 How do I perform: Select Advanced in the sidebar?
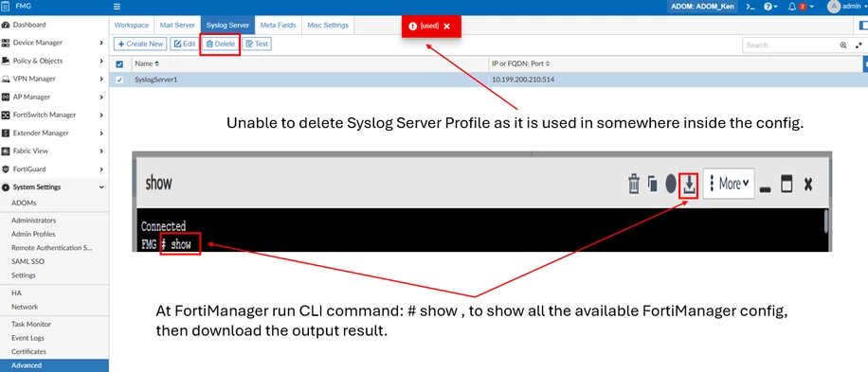pyautogui.click(x=54, y=365)
